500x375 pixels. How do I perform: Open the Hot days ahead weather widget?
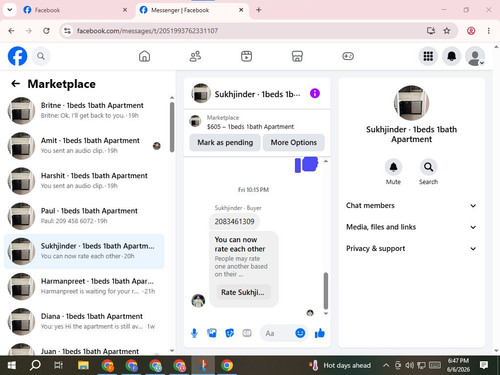pos(340,365)
